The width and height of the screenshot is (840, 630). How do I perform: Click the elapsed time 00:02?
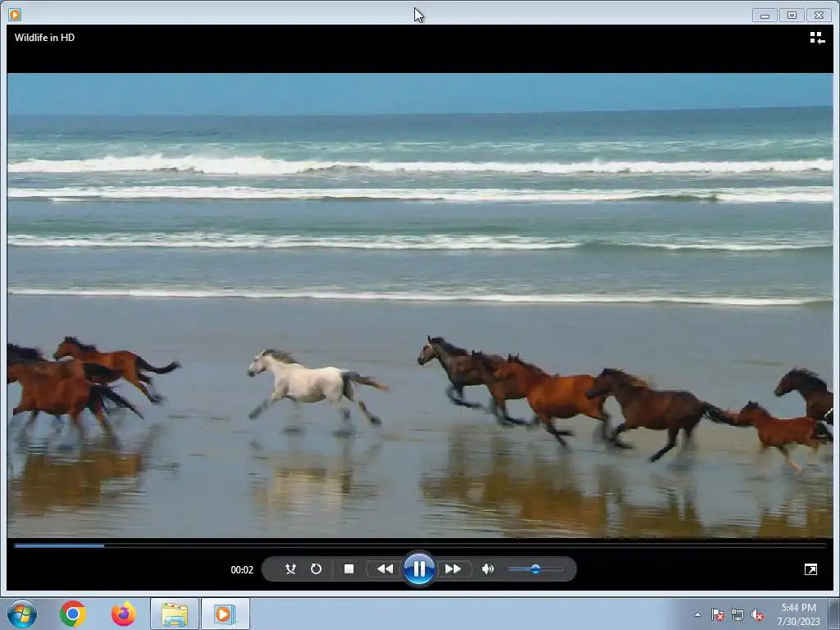242,570
